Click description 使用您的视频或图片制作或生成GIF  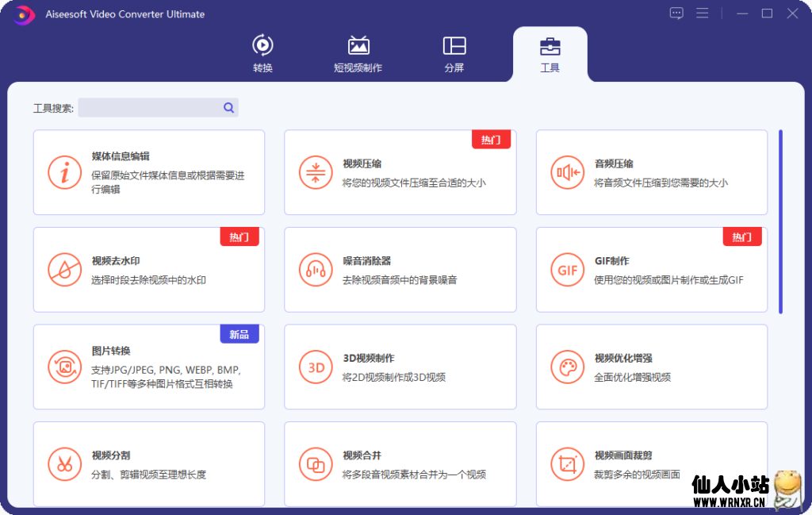click(668, 280)
